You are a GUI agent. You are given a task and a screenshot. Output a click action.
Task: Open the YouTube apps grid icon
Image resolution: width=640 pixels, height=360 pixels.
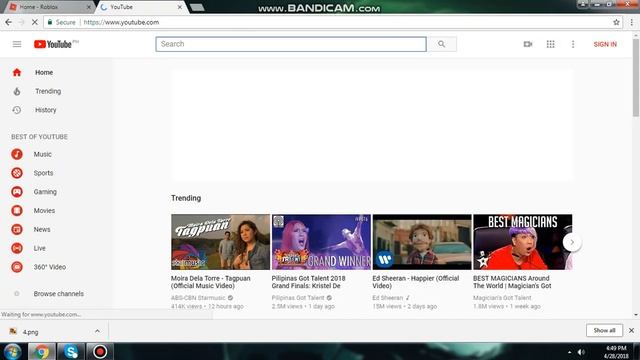tap(550, 44)
